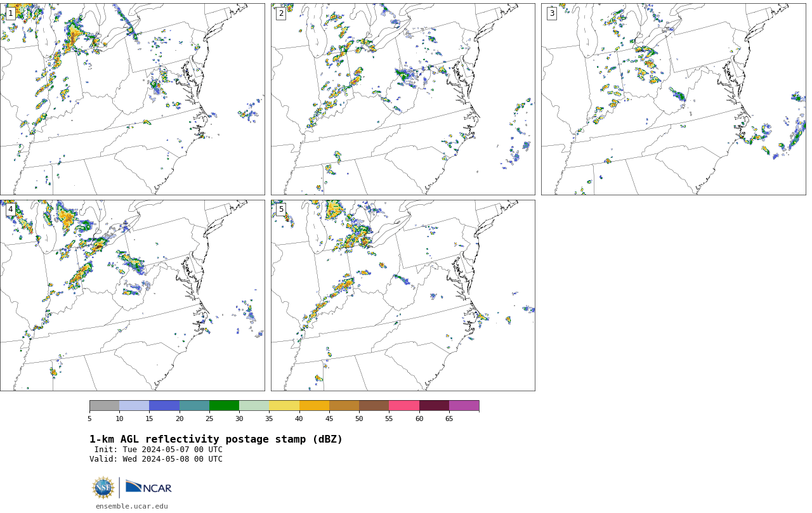This screenshot has height=513, width=812.
Task: Click the teal 20-25 dBZ swatch
Action: 194,406
